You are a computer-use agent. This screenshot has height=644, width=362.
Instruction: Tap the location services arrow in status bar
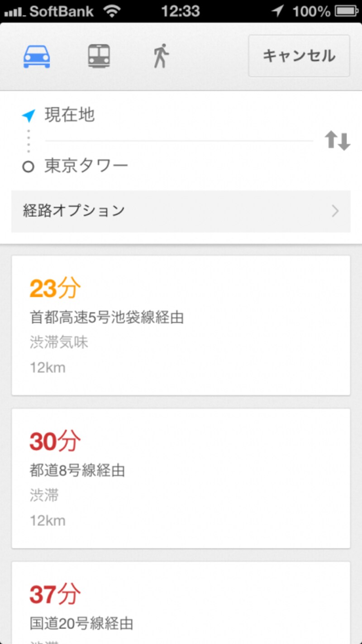(x=278, y=11)
